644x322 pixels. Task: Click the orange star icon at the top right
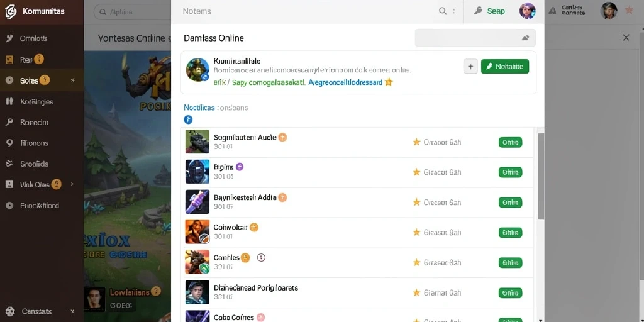coord(629,10)
